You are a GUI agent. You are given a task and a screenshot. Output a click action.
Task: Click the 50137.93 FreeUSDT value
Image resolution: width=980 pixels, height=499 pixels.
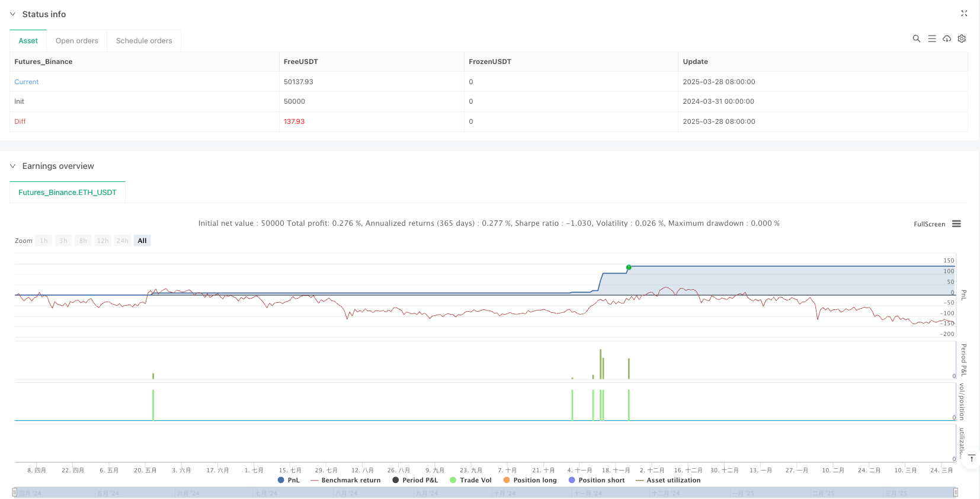click(299, 82)
